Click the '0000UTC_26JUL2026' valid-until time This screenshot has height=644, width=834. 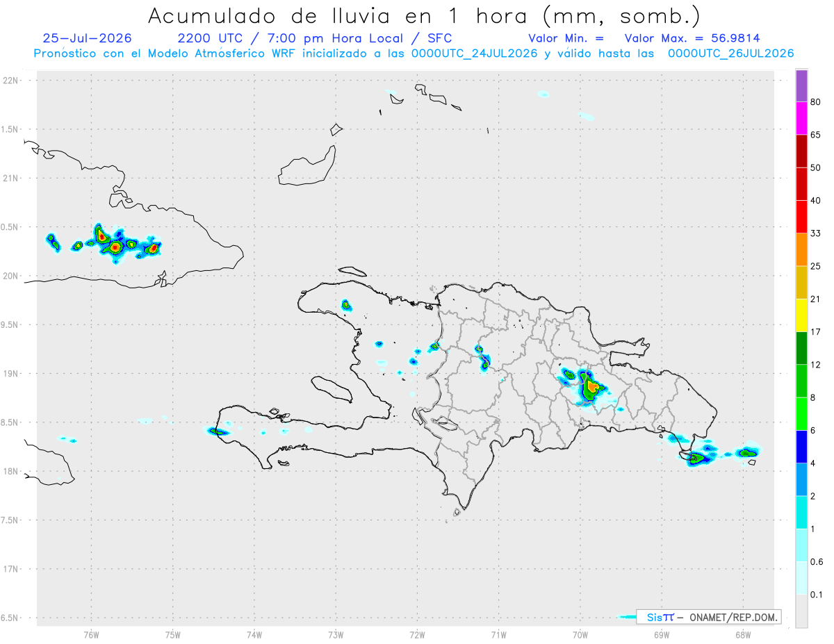coord(730,53)
